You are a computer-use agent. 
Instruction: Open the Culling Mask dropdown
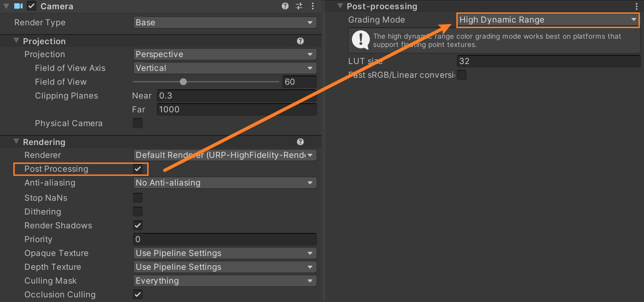click(224, 281)
